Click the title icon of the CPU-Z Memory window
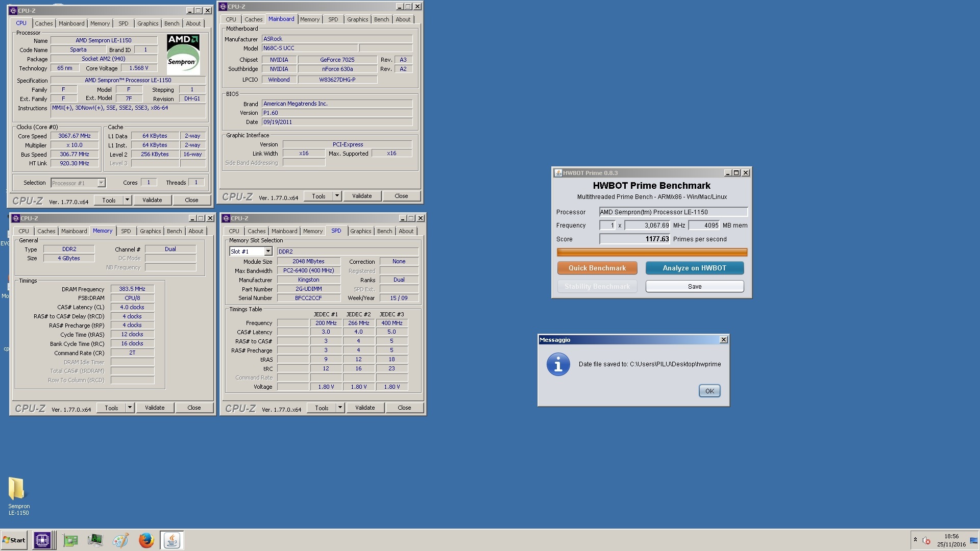Screen dimensions: 980x551 15,218
